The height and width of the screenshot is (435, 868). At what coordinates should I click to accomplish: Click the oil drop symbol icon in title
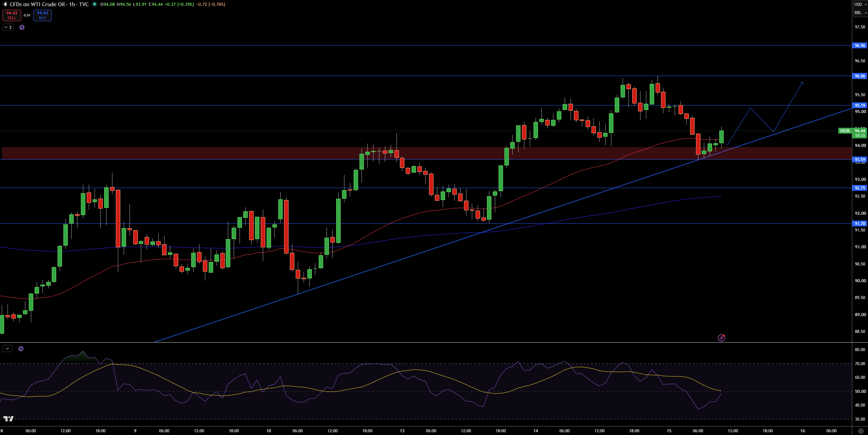5,4
